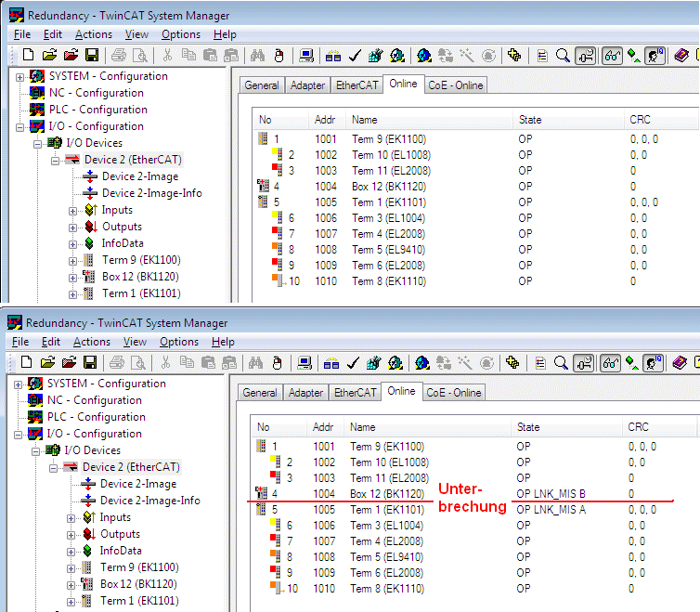Click Save disk icon in lower window toolbar
Viewport: 700px width, 612px height.
[91, 363]
